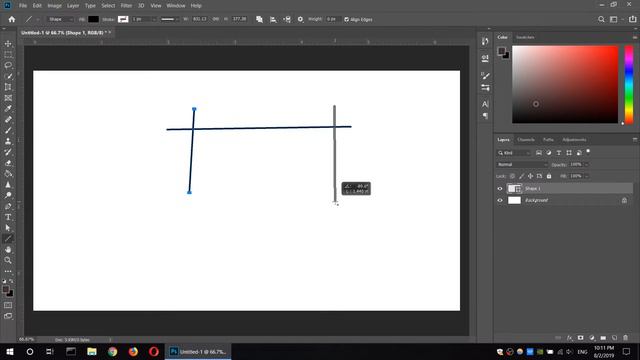640x360 pixels.
Task: Select the Healing Brush tool
Action: coord(8,120)
